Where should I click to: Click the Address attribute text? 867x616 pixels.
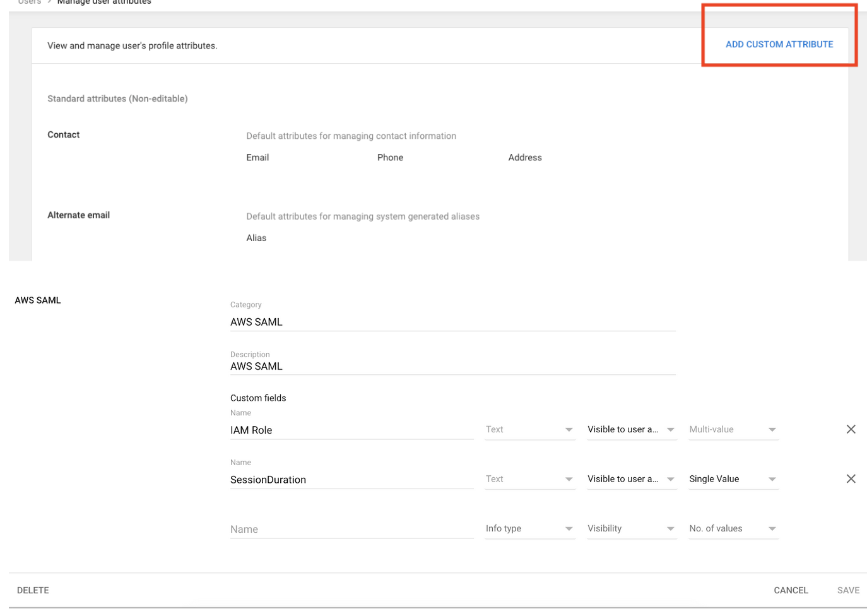click(x=525, y=157)
